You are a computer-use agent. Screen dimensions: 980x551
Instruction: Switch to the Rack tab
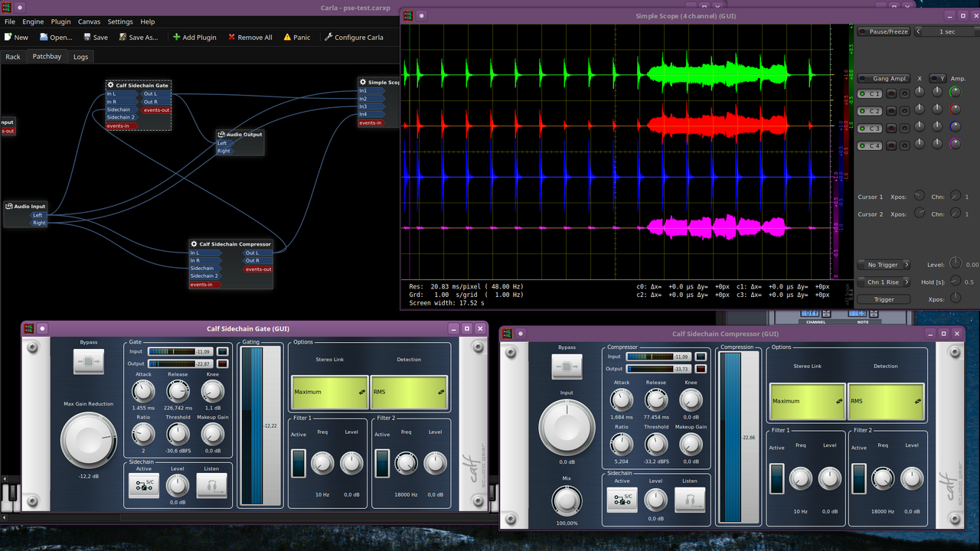click(x=13, y=57)
